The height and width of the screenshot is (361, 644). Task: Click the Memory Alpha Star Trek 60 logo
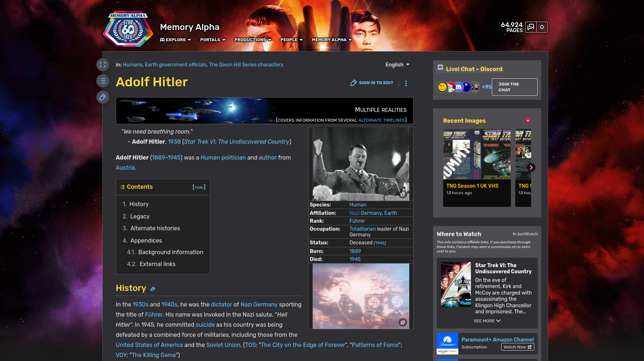tap(128, 29)
